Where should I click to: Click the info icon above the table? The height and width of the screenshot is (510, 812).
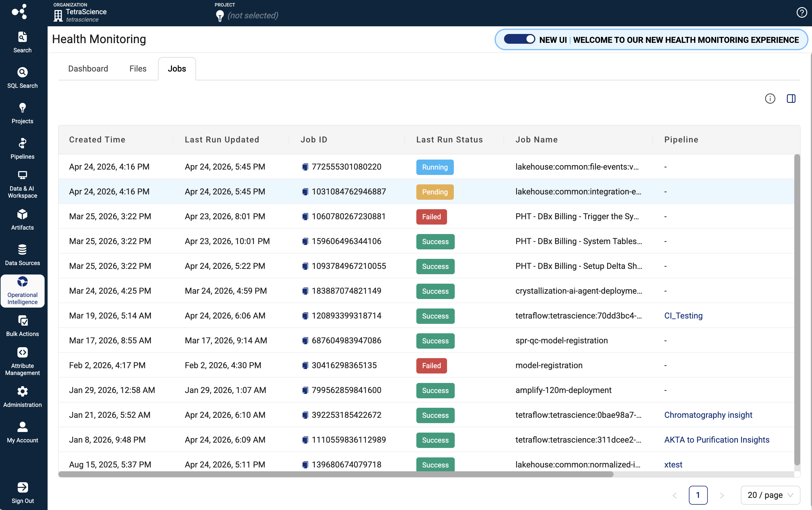click(x=770, y=98)
